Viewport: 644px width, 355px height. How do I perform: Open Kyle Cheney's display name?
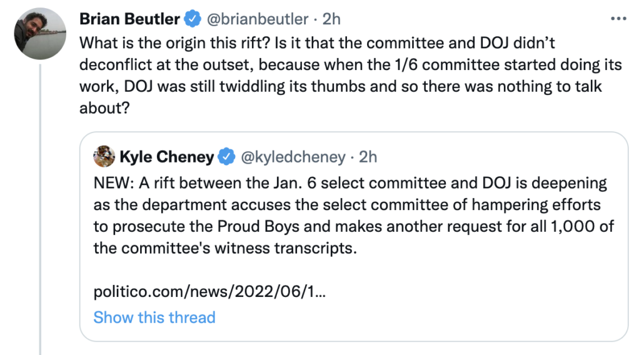coord(166,157)
